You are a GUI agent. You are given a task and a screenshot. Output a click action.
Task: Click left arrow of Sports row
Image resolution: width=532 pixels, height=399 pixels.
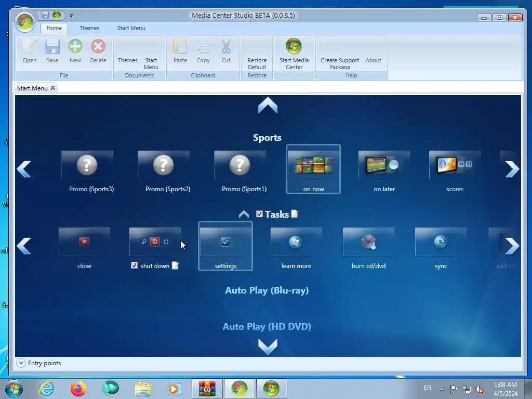[24, 169]
